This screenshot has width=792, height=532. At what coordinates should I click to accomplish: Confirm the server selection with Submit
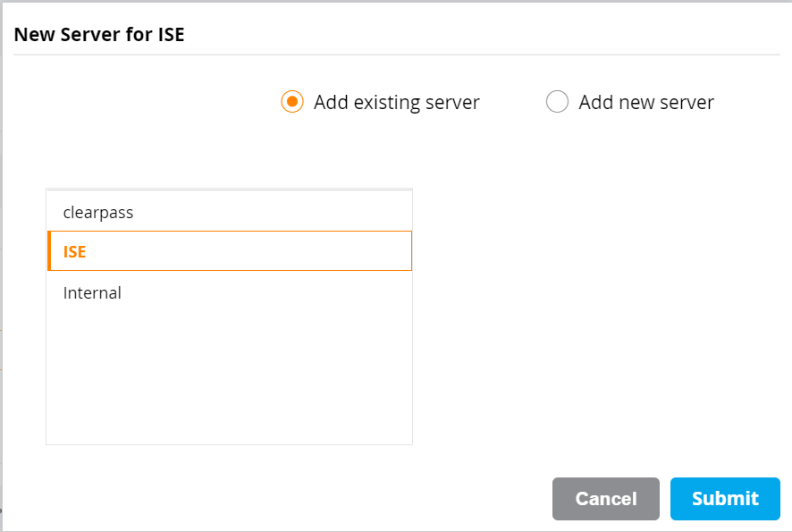click(724, 498)
